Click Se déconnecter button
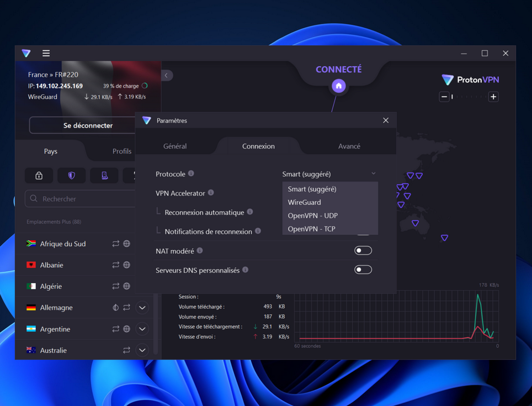This screenshot has height=406, width=532. click(82, 125)
